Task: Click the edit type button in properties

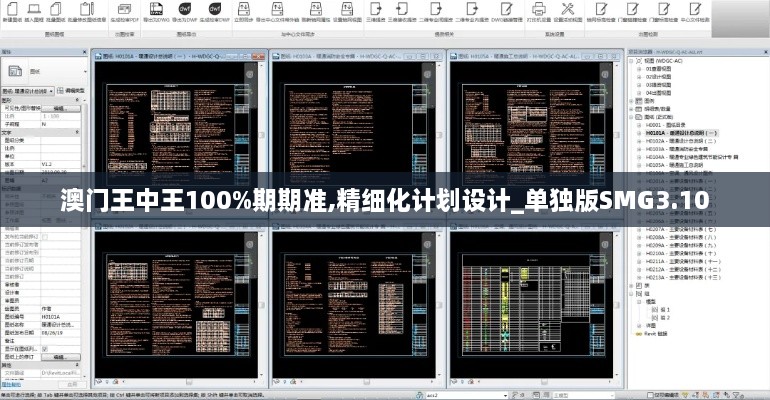Action: click(71, 91)
